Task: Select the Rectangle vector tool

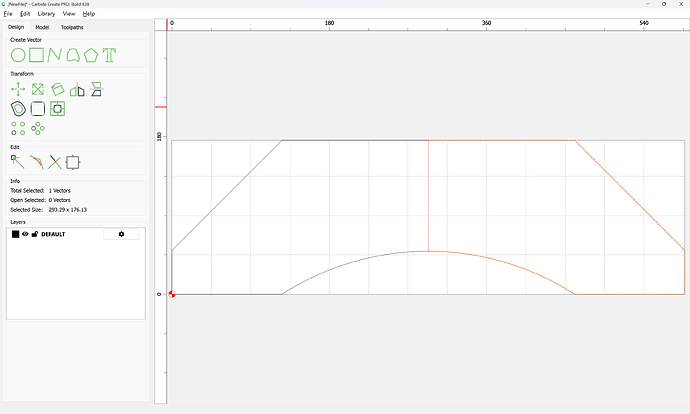Action: click(37, 55)
